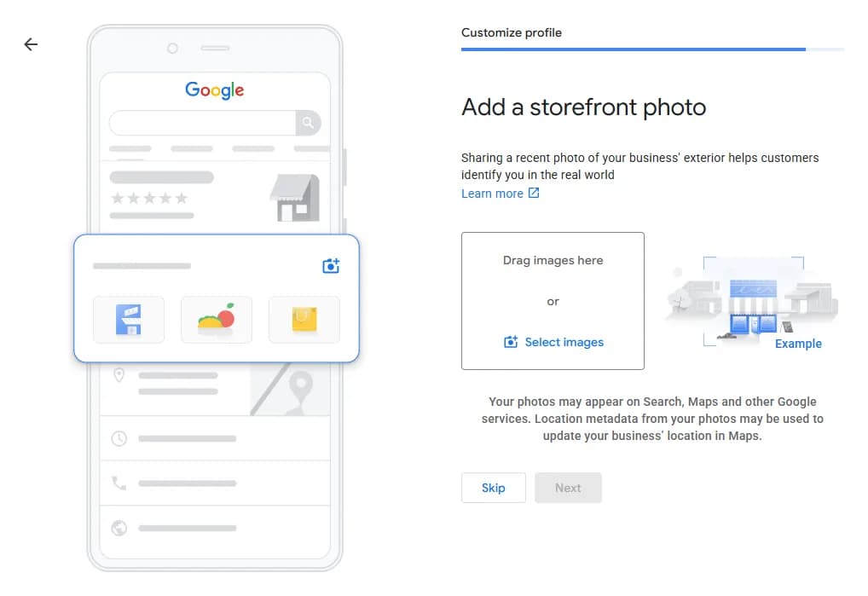Open the Learn more link

click(492, 194)
